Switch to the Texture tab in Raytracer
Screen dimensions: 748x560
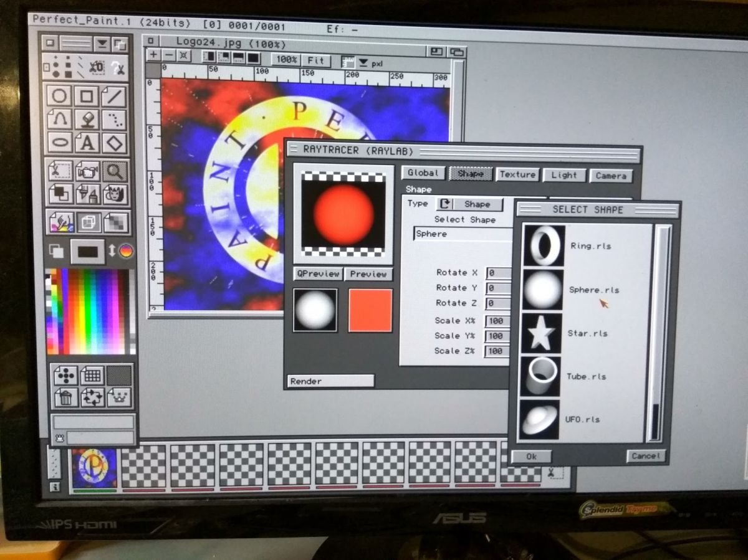coord(517,175)
